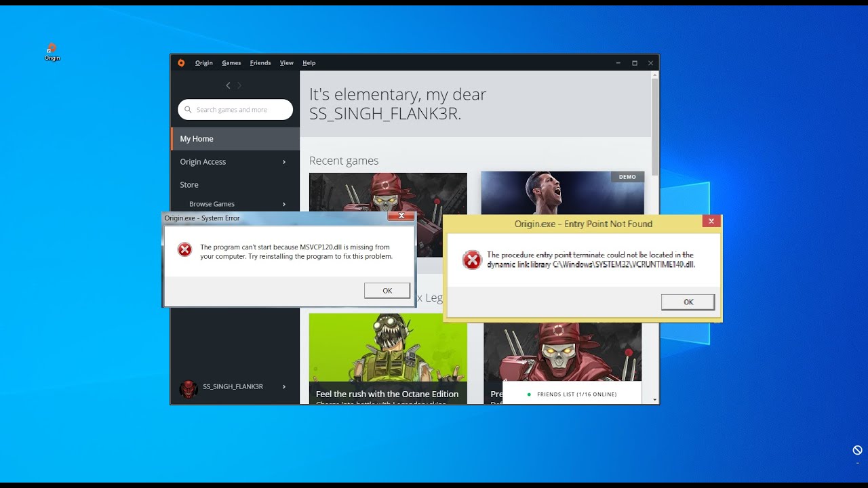Click the 'Feel the rush with the Octane Edition' text
The height and width of the screenshot is (488, 868).
click(x=387, y=394)
